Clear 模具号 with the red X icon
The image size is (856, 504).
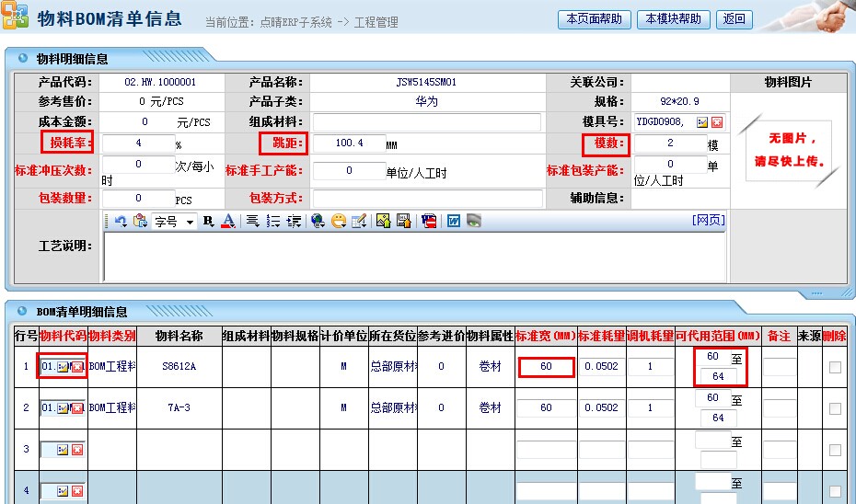[717, 122]
